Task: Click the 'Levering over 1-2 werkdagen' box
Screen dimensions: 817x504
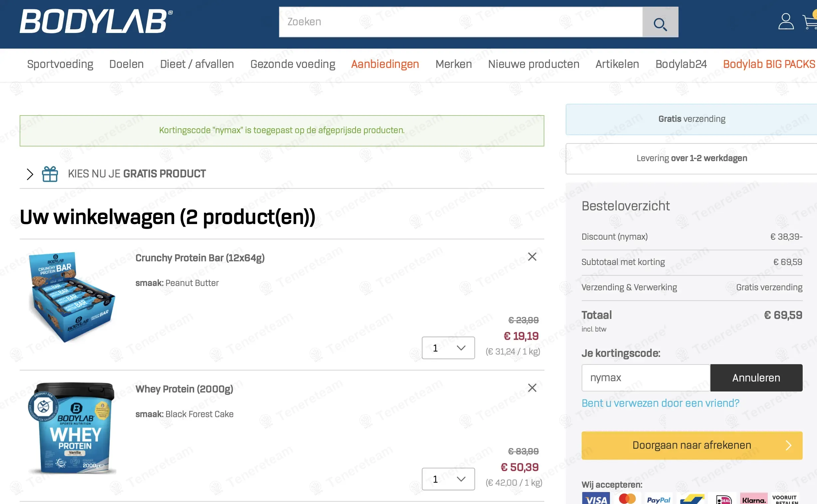Action: point(691,159)
